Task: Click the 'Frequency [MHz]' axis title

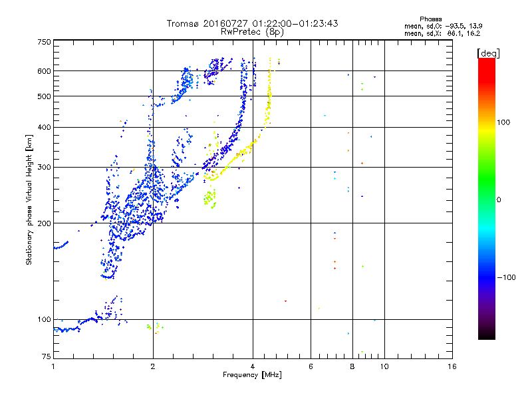Action: click(x=252, y=375)
